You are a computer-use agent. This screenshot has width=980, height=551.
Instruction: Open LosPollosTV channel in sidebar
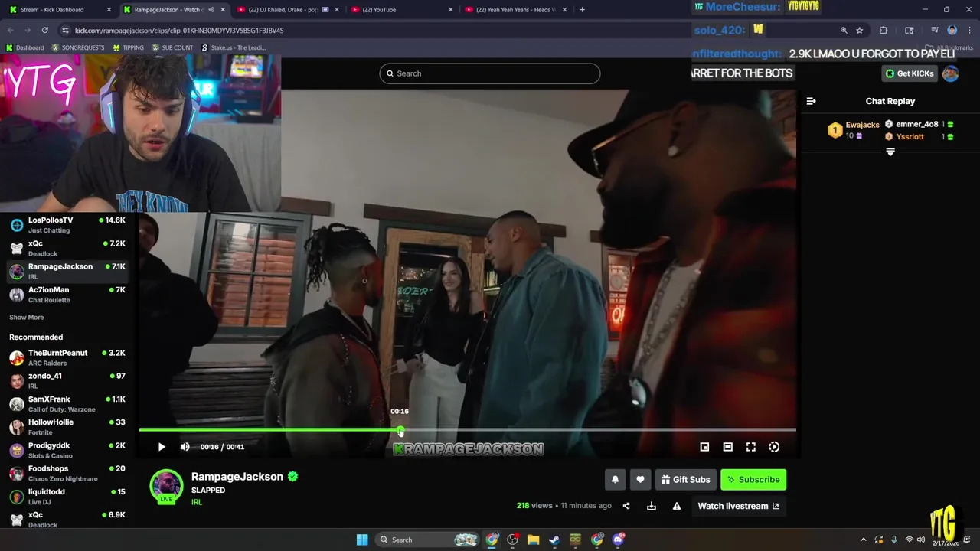coord(67,225)
